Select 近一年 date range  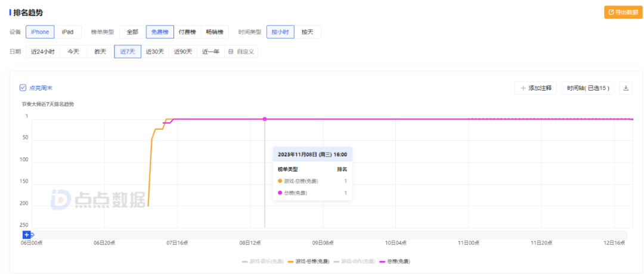pyautogui.click(x=210, y=52)
